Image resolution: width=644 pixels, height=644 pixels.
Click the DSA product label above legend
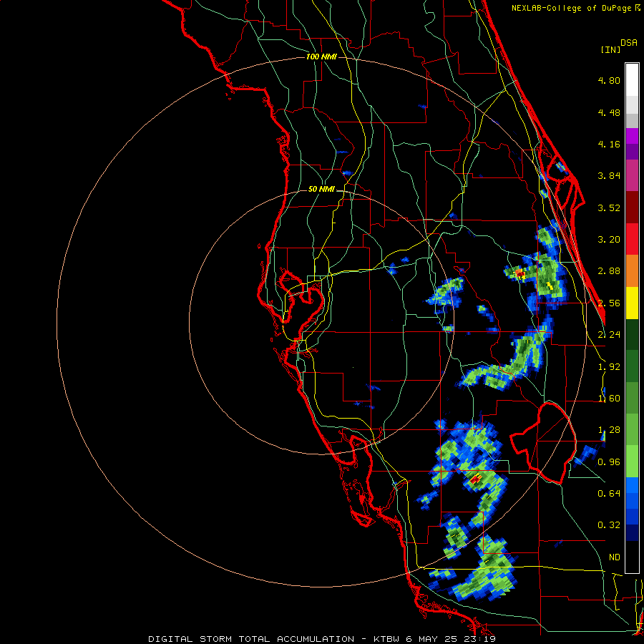(x=629, y=43)
